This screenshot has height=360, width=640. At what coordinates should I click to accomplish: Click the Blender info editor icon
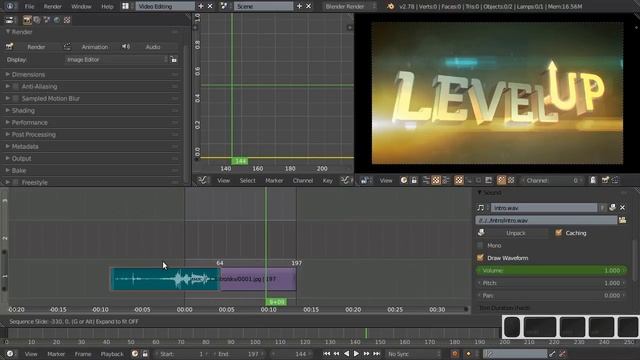click(x=10, y=6)
